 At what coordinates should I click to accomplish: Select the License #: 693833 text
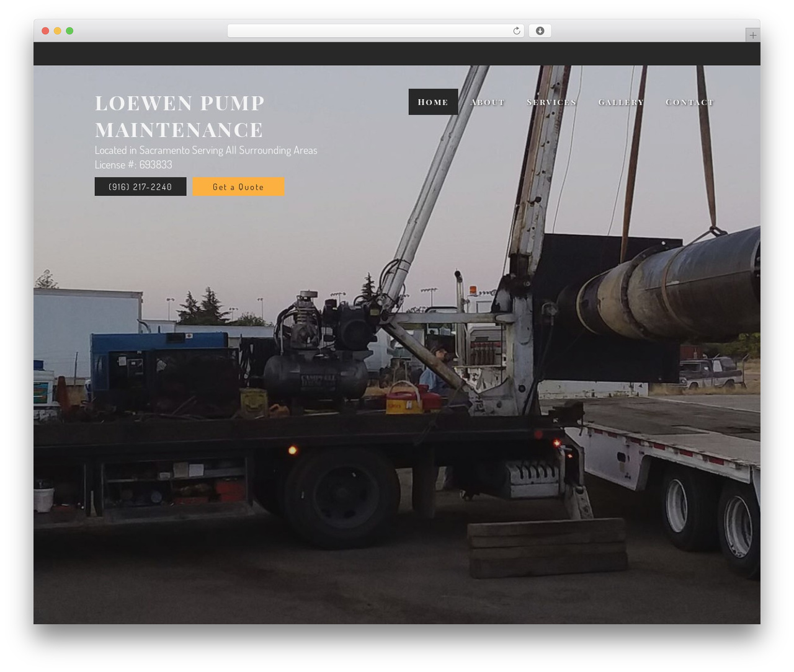pos(133,165)
